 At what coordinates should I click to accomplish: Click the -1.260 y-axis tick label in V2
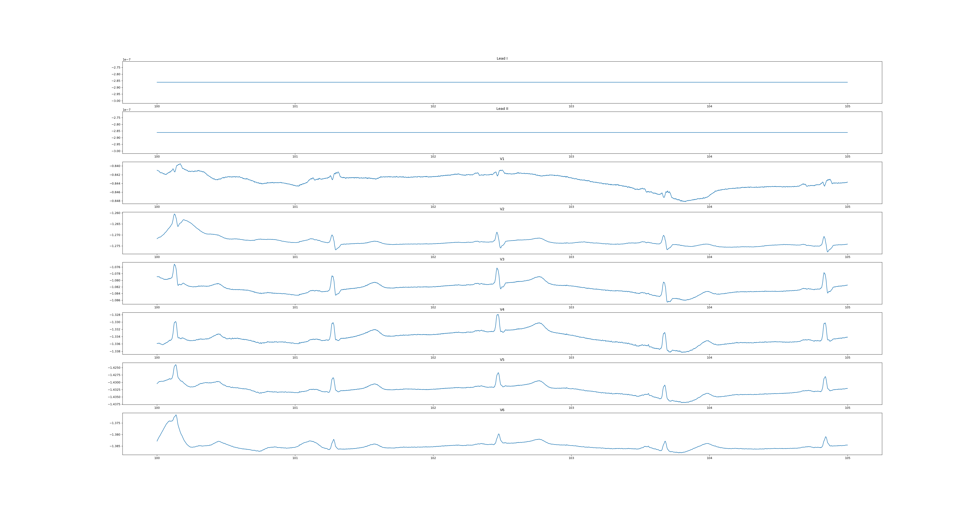pyautogui.click(x=115, y=213)
